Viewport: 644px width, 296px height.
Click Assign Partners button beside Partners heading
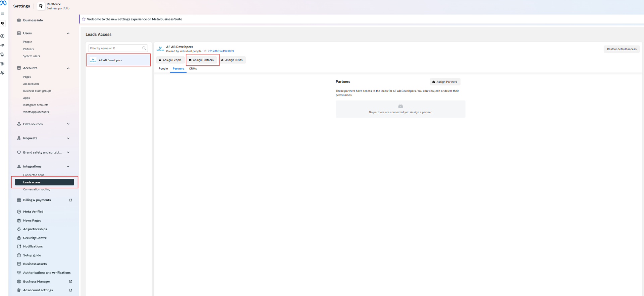(x=445, y=82)
